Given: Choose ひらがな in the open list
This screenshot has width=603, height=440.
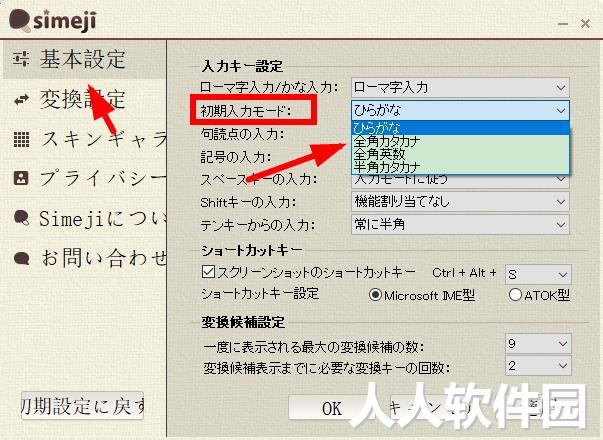Looking at the screenshot, I should (x=460, y=127).
